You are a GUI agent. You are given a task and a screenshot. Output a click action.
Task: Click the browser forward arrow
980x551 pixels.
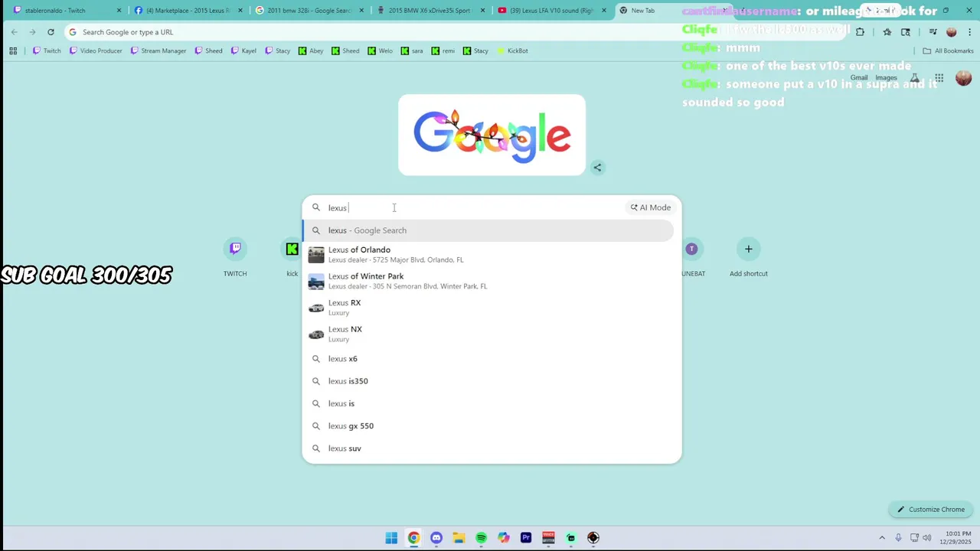click(x=32, y=32)
